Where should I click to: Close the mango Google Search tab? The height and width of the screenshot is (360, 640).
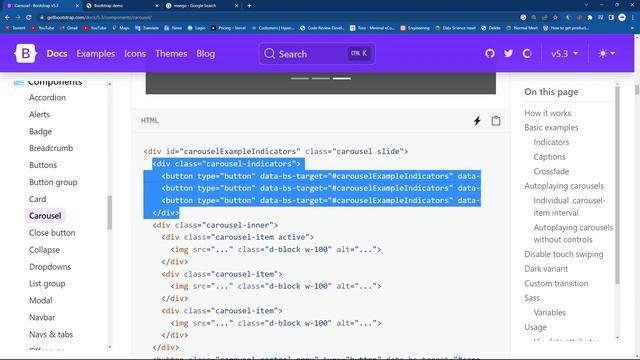click(x=237, y=6)
